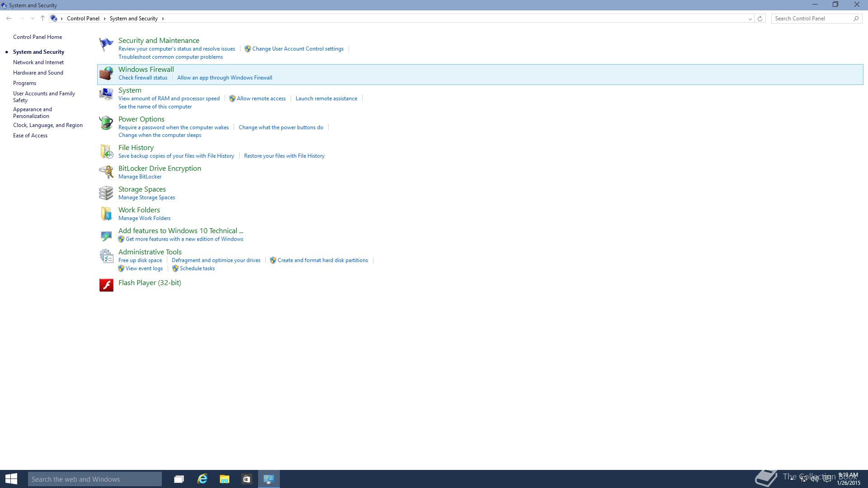Open Ease of Access category
This screenshot has height=488, width=868.
click(30, 136)
